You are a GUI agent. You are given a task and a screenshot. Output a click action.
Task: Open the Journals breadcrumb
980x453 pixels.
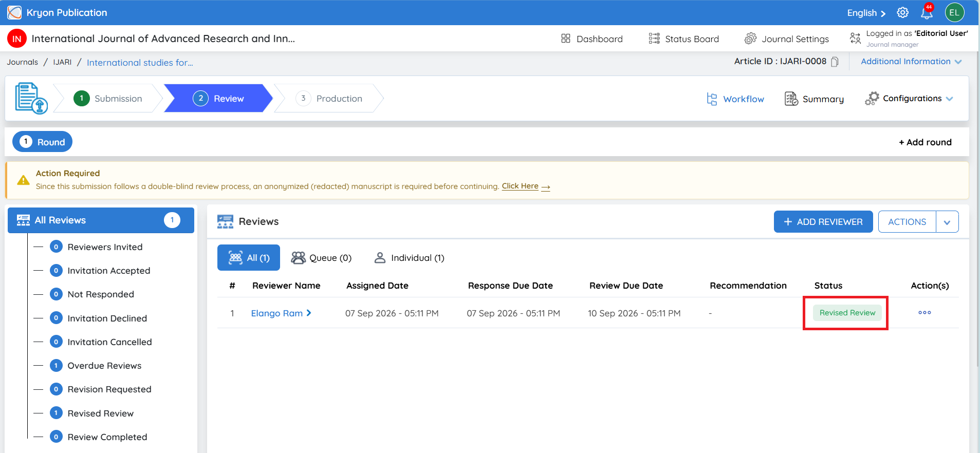click(x=22, y=62)
